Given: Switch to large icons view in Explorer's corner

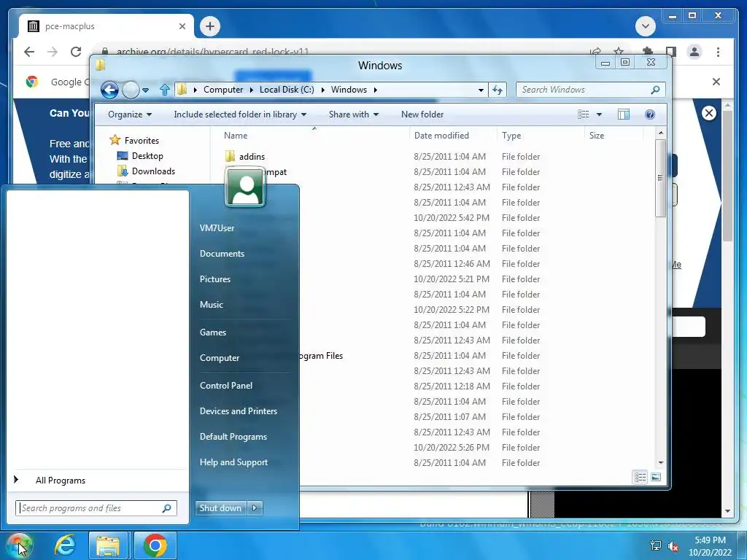Looking at the screenshot, I should (x=656, y=477).
